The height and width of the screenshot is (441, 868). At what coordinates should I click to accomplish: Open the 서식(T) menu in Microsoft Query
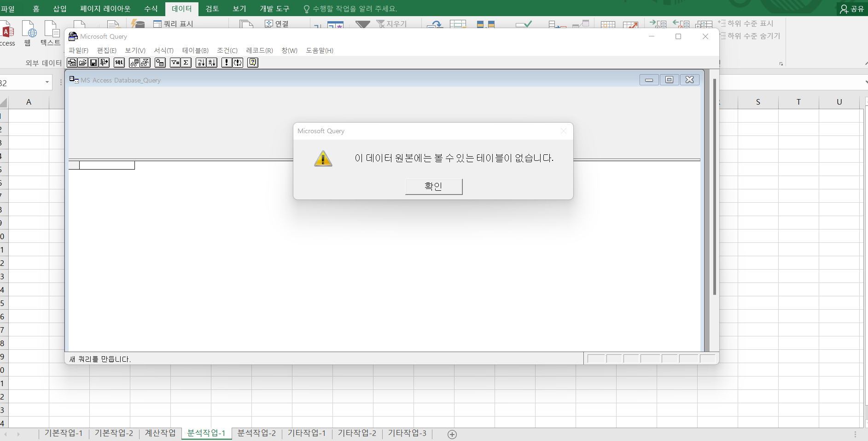163,50
